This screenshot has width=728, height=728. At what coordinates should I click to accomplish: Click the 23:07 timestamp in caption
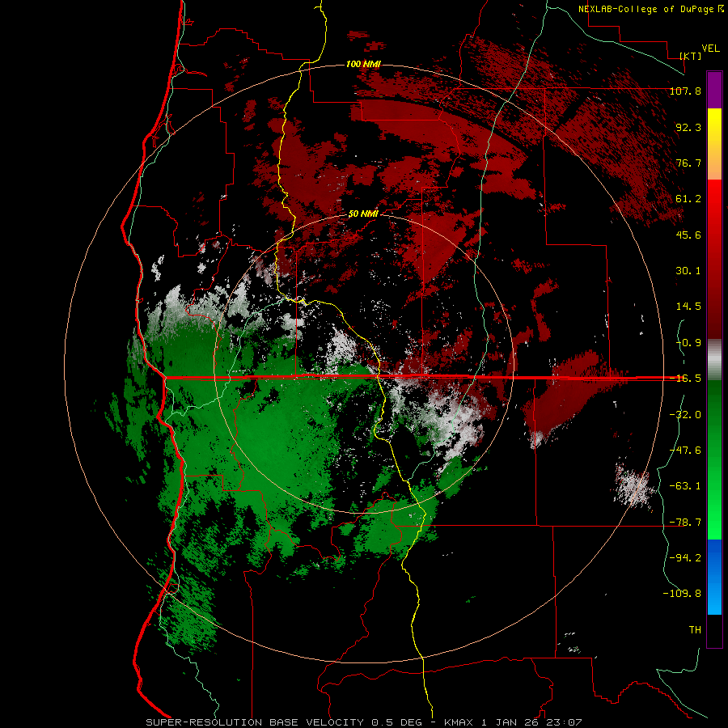click(565, 722)
